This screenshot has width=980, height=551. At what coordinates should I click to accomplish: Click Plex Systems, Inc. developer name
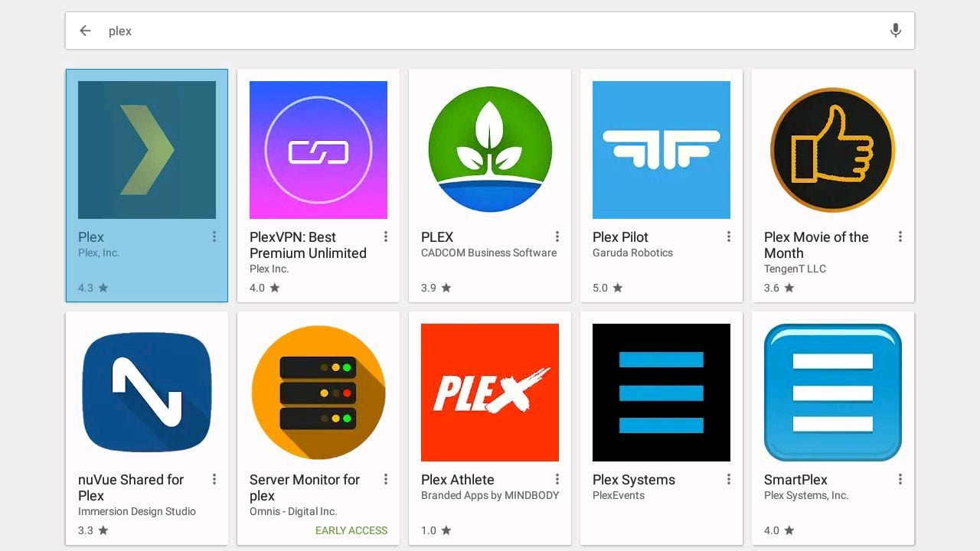point(806,495)
